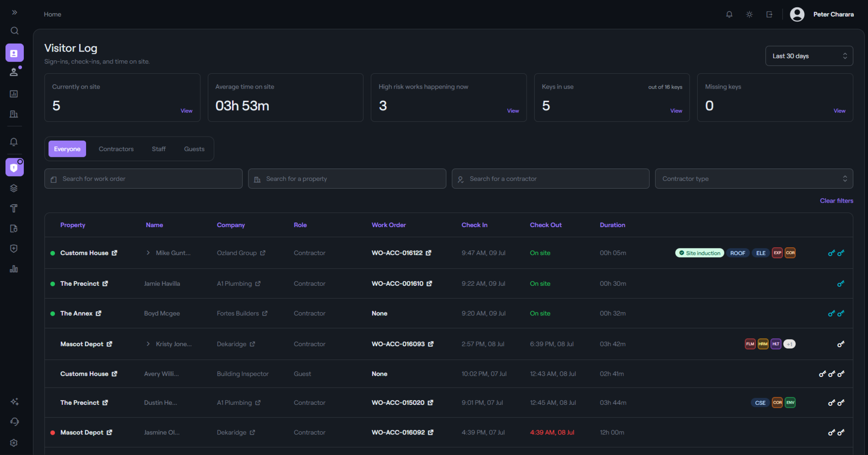
Task: Open work order WO-ACC-001610
Action: tap(401, 284)
